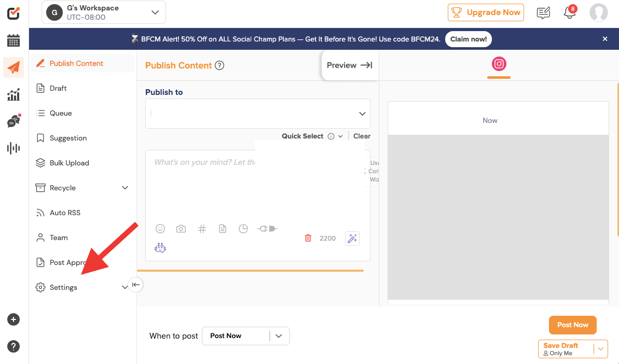Screen dimensions: 619x364
Task: Open analytics chart icon in left rail
Action: click(x=13, y=94)
